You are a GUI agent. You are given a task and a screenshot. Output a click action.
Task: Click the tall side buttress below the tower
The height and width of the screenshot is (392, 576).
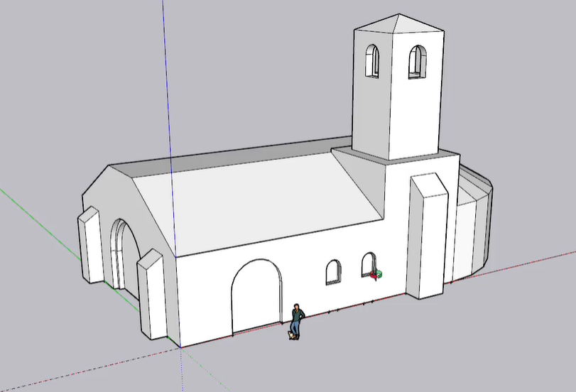point(428,236)
